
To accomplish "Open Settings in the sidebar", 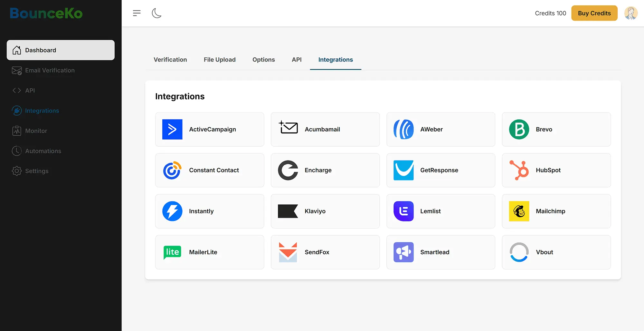I will (61, 171).
